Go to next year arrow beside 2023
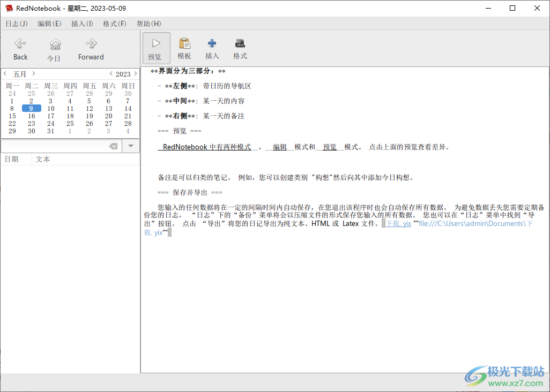This screenshot has width=550, height=392. point(136,73)
